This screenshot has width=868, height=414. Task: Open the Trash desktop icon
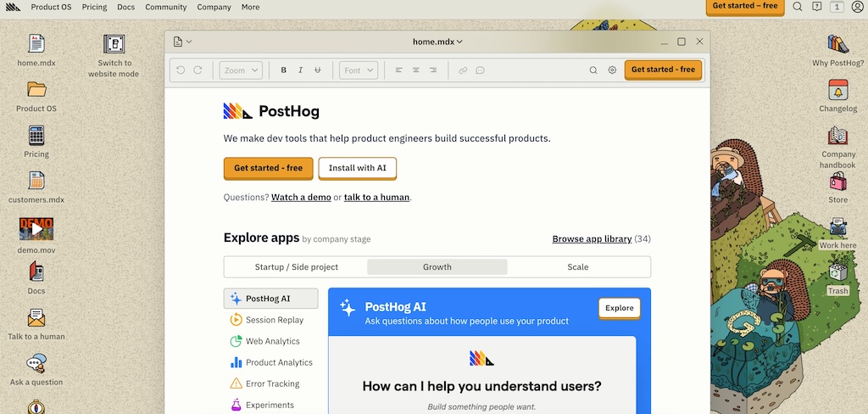pos(838,272)
